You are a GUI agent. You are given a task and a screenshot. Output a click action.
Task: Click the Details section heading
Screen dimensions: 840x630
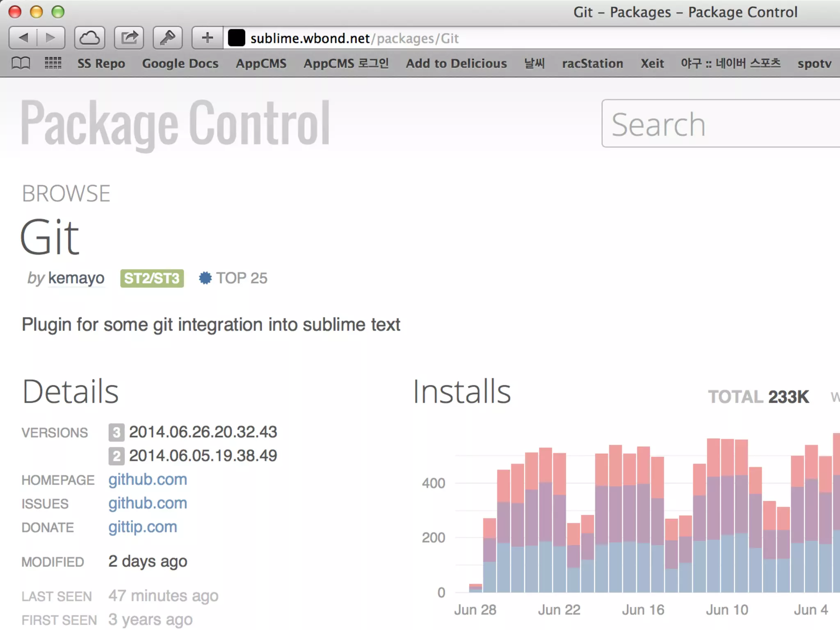tap(70, 392)
